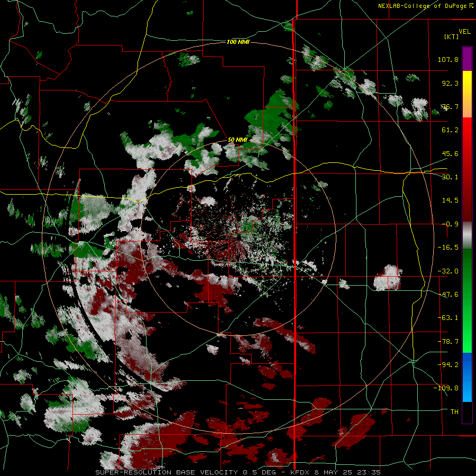Click the 76.7 scale label
The width and height of the screenshot is (476, 476).
coord(450,106)
